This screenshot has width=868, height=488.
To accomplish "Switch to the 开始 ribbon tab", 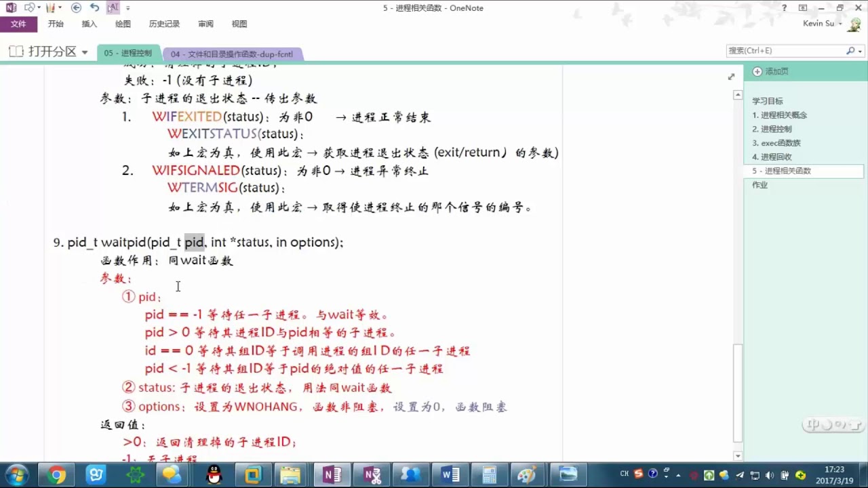I will [x=56, y=24].
